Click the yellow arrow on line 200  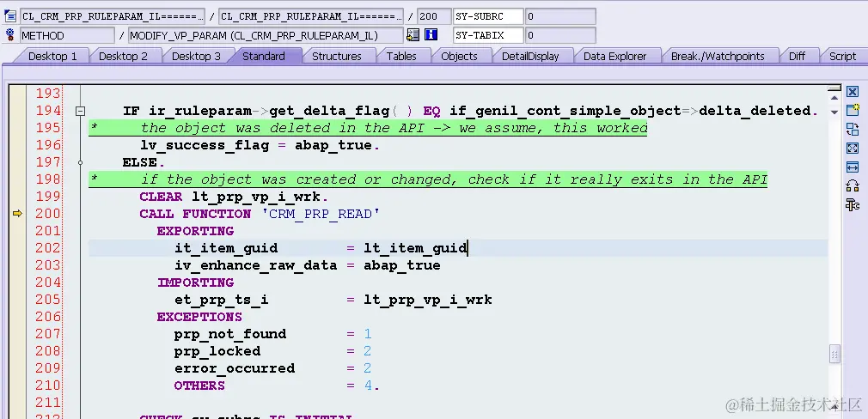point(17,214)
